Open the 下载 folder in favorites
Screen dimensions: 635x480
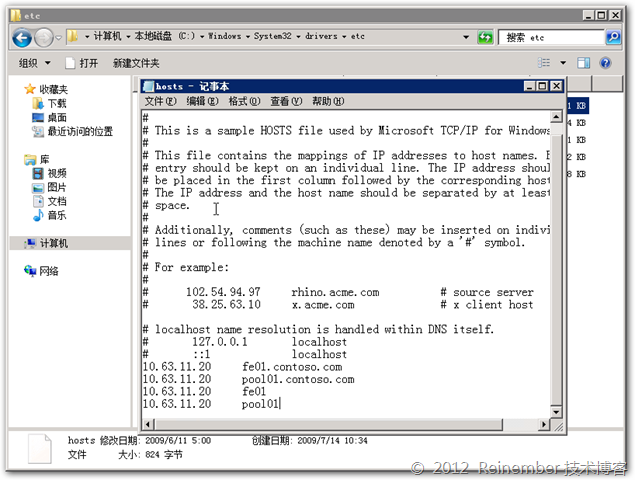(56, 104)
